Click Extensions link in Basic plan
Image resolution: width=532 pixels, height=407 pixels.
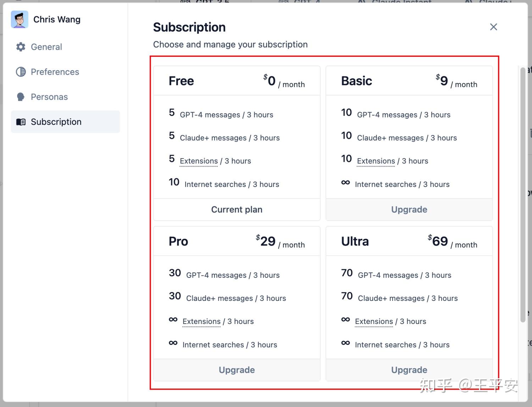[376, 161]
